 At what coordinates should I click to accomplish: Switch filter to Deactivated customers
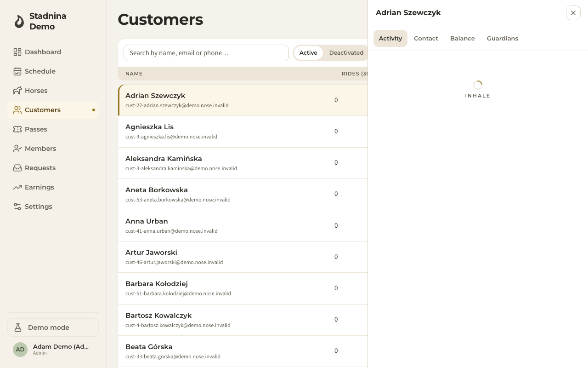[346, 53]
